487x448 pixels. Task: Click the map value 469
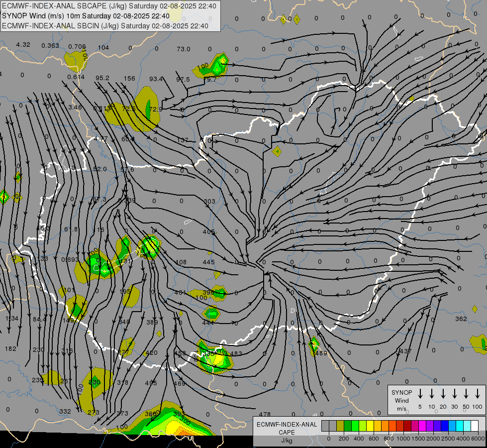[x=180, y=384]
